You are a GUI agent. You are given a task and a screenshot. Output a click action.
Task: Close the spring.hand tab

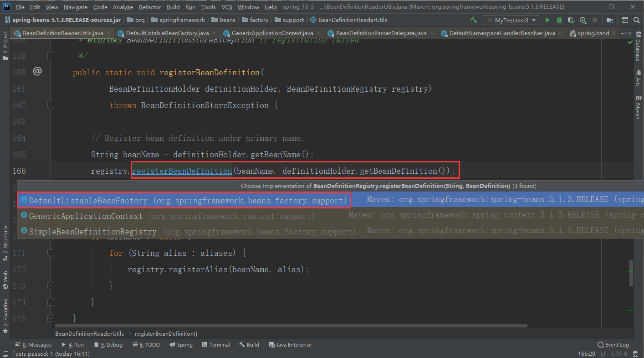pyautogui.click(x=613, y=33)
